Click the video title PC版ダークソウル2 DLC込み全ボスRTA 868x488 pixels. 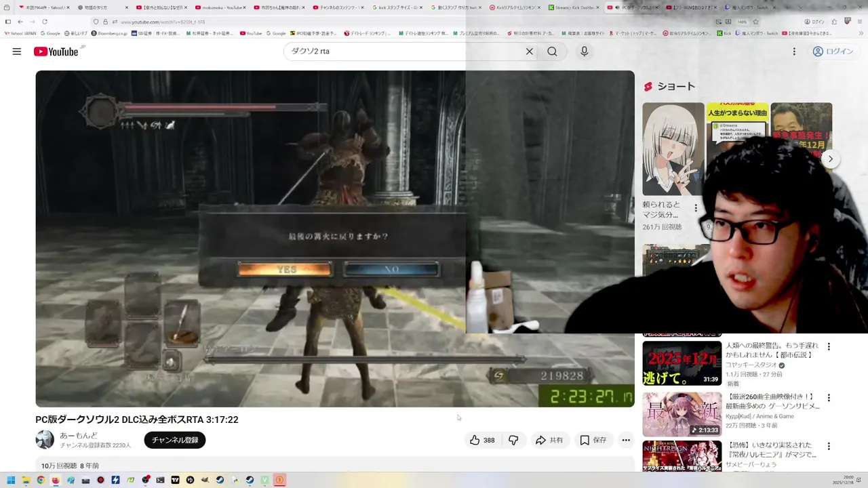[x=137, y=420]
